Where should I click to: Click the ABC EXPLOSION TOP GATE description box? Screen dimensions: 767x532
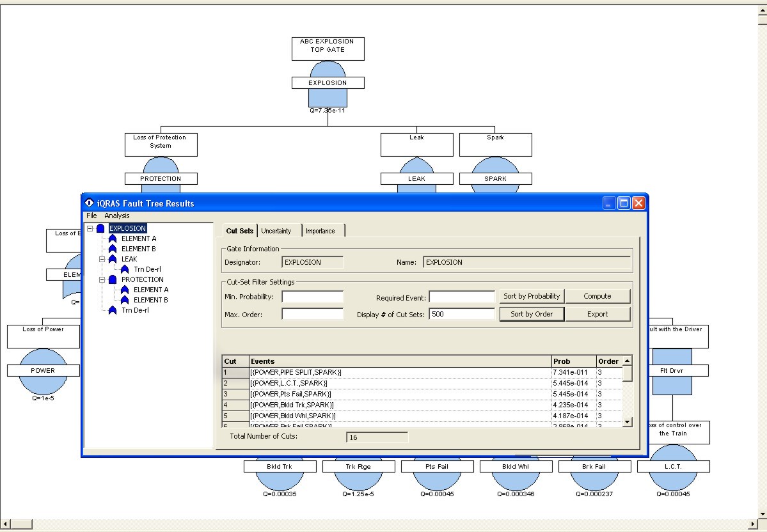click(x=328, y=49)
